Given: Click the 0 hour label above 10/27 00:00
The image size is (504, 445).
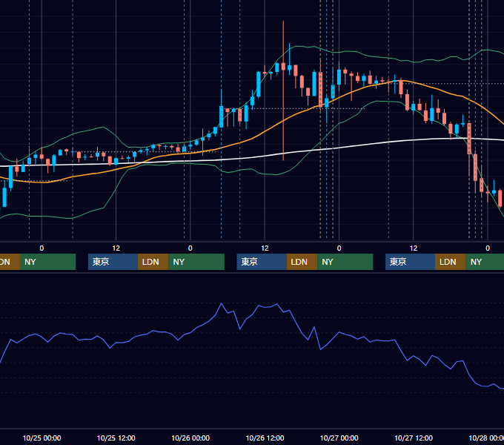Looking at the screenshot, I should tap(339, 248).
